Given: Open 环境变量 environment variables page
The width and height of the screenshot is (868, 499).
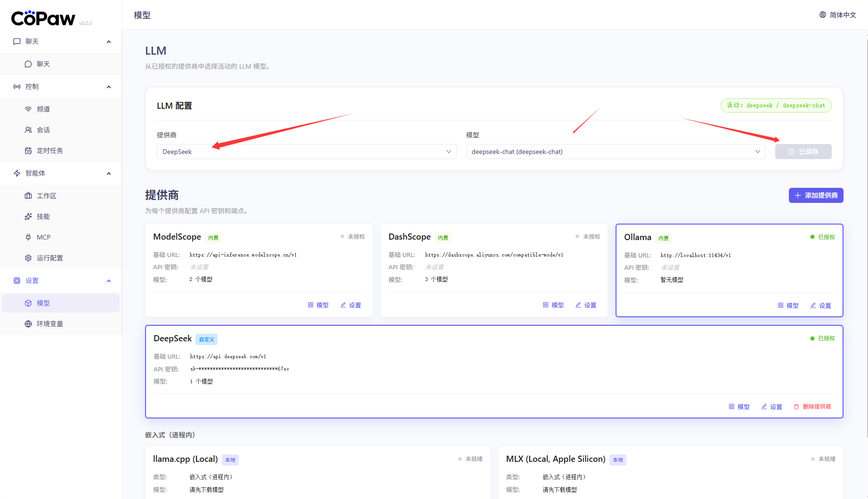Looking at the screenshot, I should [x=49, y=324].
